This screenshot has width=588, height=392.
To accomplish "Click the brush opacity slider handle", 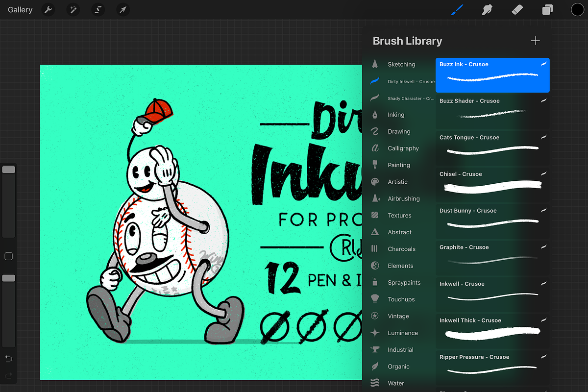I will (x=8, y=278).
